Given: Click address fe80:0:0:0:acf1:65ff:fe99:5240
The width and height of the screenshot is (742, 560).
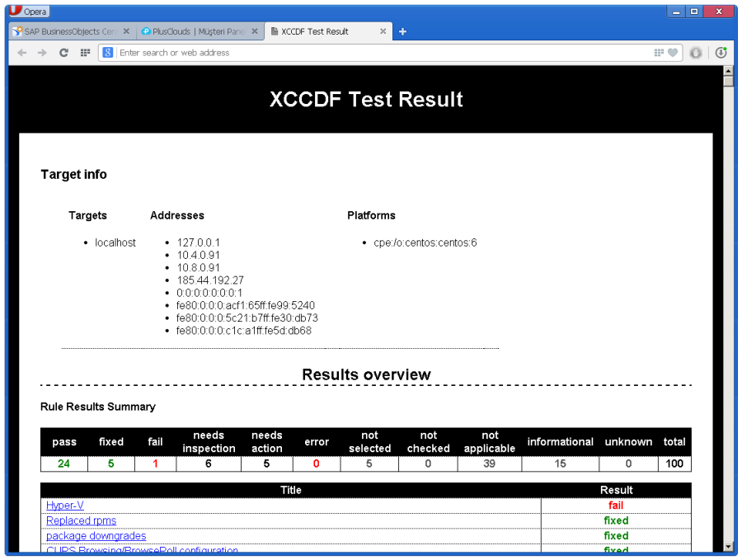Looking at the screenshot, I should 246,306.
